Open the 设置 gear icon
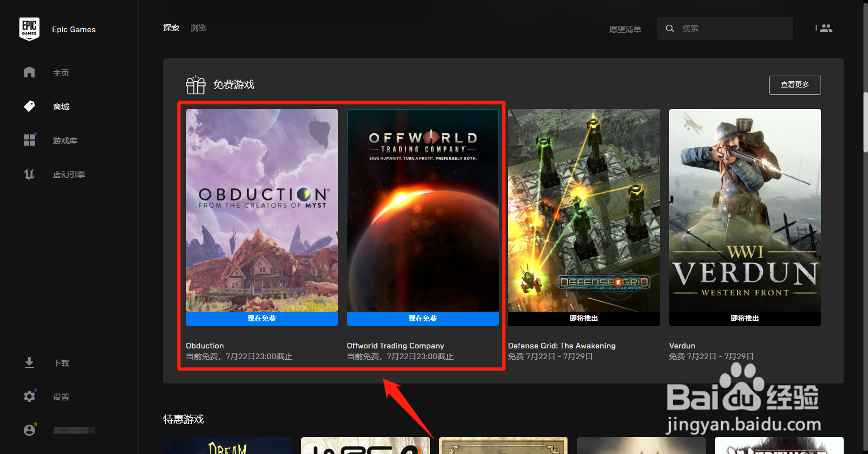Viewport: 868px width, 454px height. pos(29,396)
